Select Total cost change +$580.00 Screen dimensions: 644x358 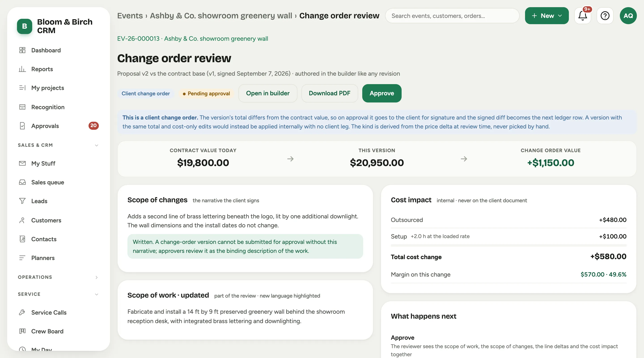click(x=508, y=257)
